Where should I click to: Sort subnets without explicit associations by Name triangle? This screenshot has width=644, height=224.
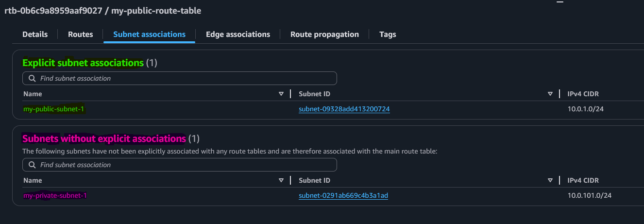point(281,180)
